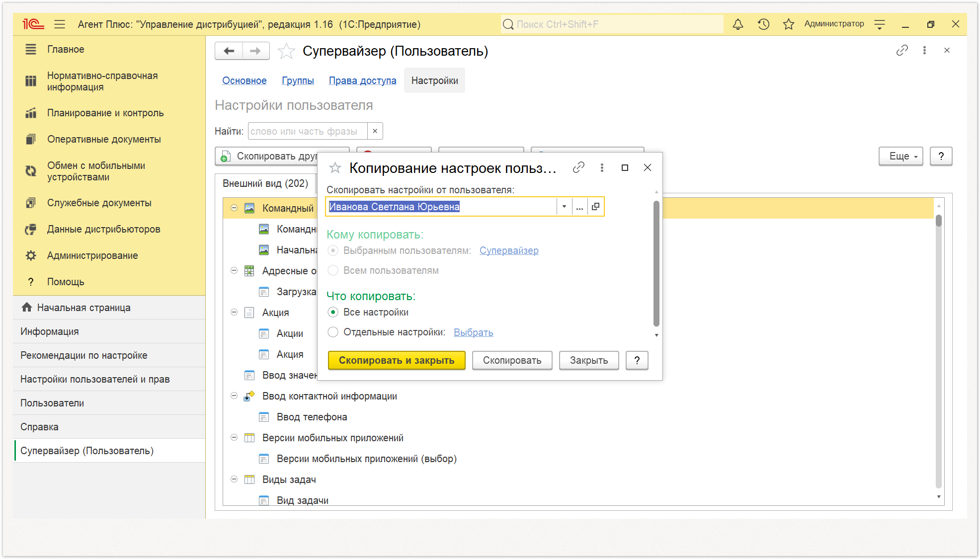This screenshot has width=980, height=559.
Task: Collapse Версии мобильных приложений node
Action: click(x=234, y=438)
